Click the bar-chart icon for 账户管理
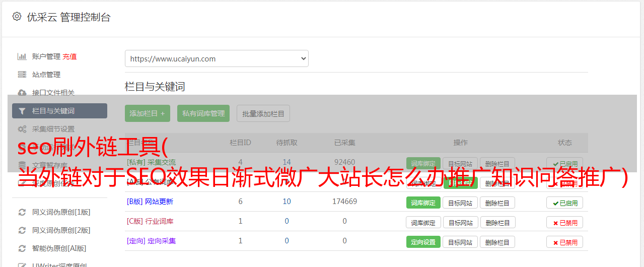 click(22, 56)
